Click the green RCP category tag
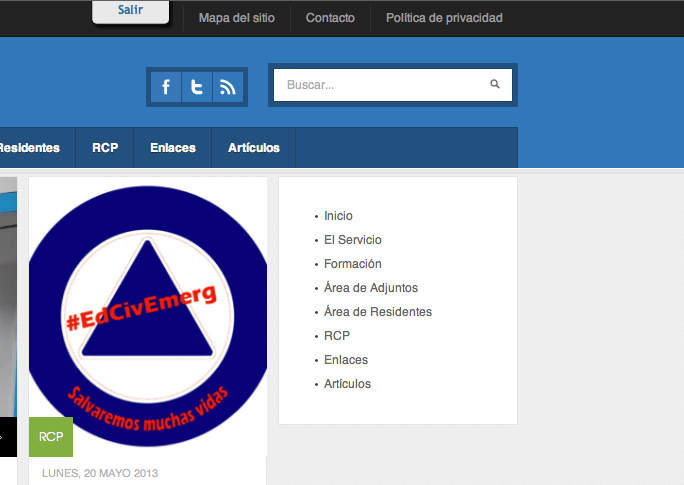The height and width of the screenshot is (485, 684). click(x=51, y=437)
